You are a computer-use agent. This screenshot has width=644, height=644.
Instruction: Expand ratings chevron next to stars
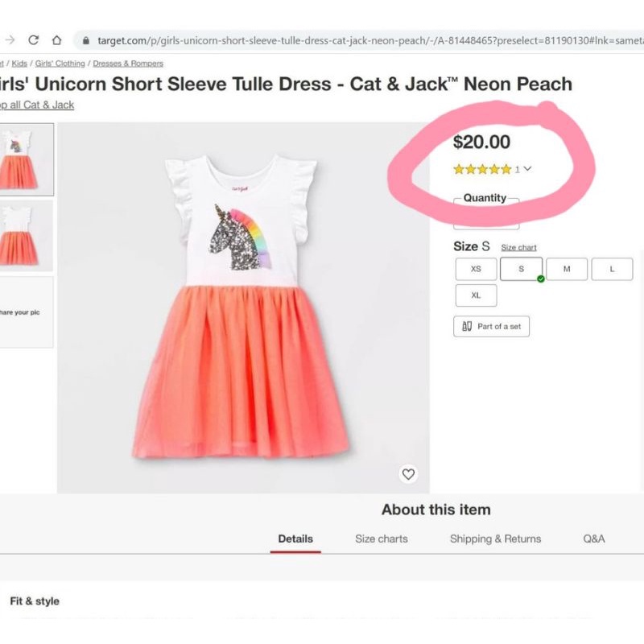[x=528, y=169]
